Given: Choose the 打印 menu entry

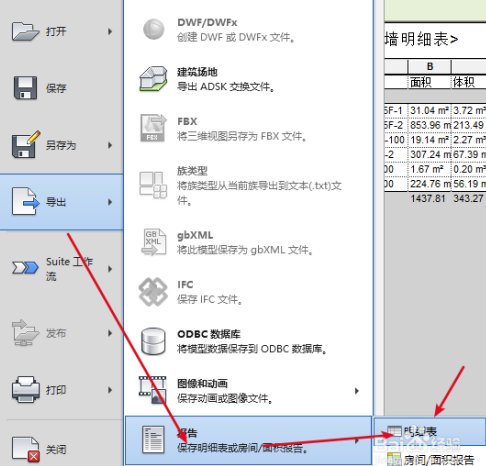Looking at the screenshot, I should [x=62, y=390].
